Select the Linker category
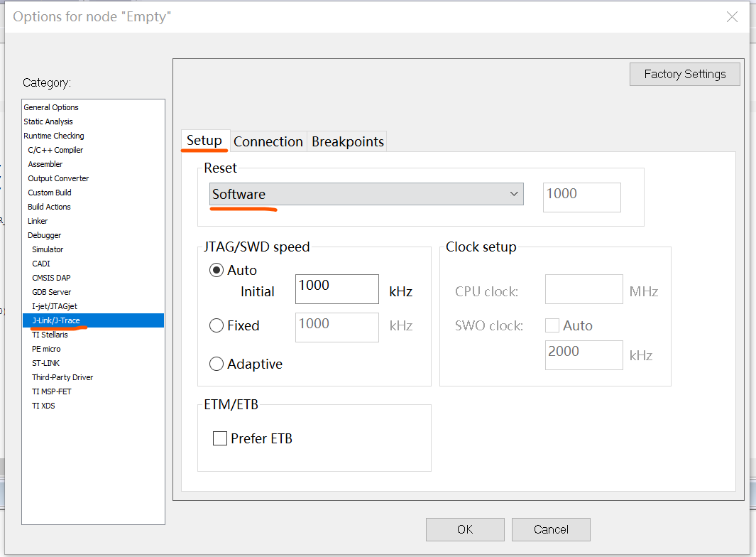 [38, 221]
